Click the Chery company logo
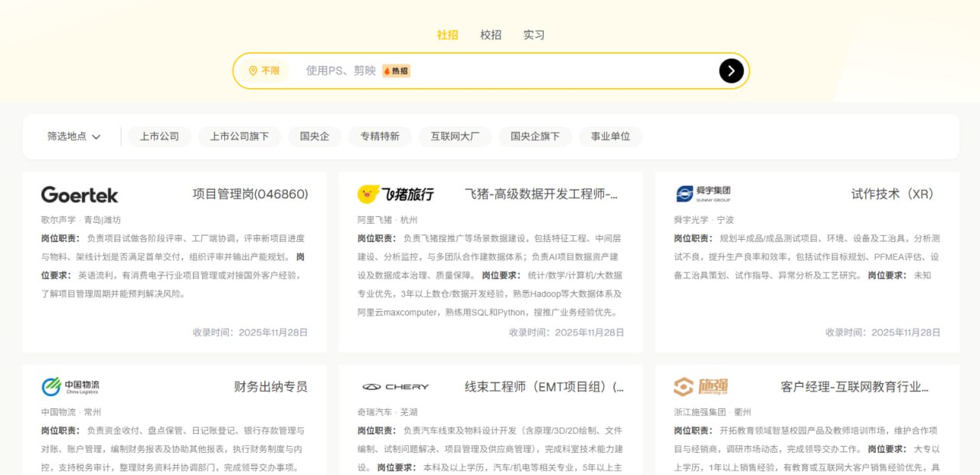The image size is (980, 475). tap(396, 387)
